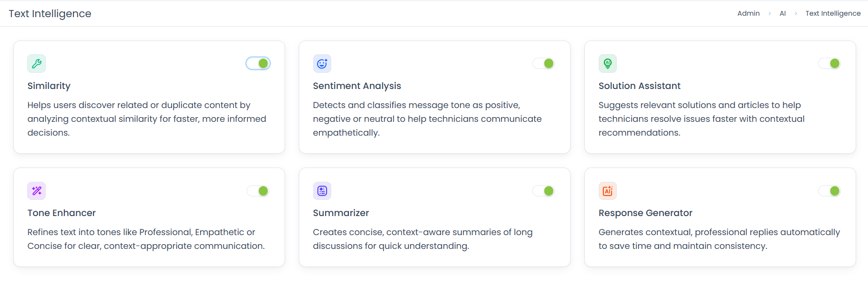The image size is (868, 306).
Task: Click the Sentiment Analysis smiley icon
Action: (x=322, y=64)
